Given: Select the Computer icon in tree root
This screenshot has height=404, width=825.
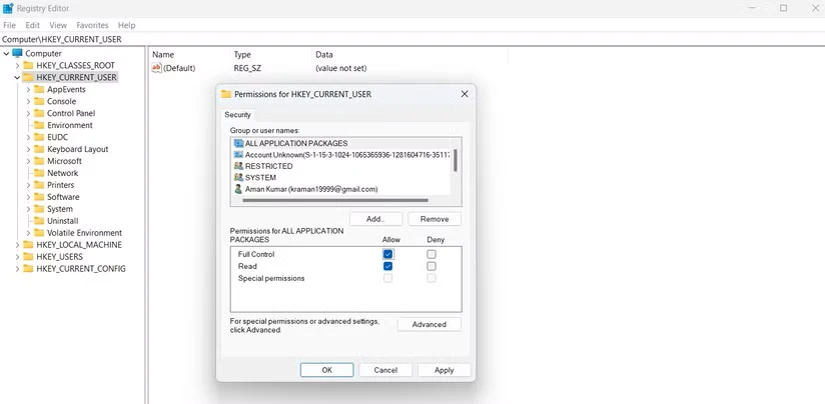Looking at the screenshot, I should click(17, 53).
